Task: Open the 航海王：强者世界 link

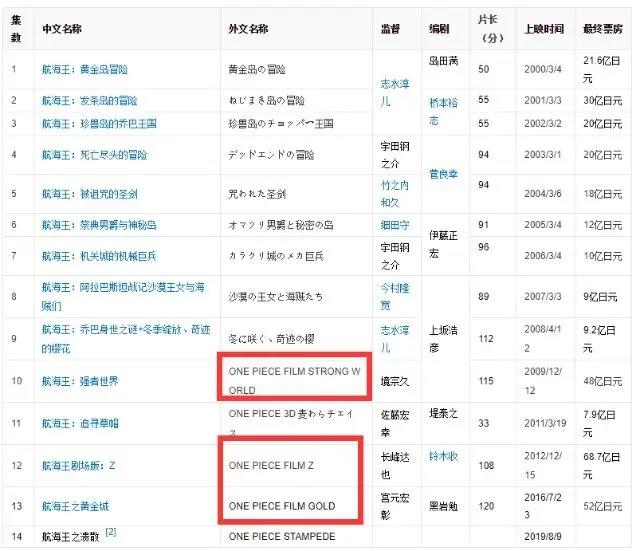Action: click(80, 381)
